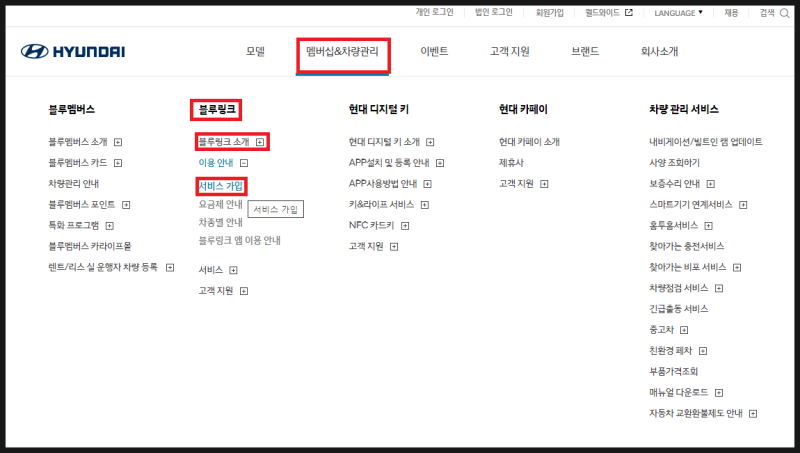800x453 pixels.
Task: Expand the 블루링크 서비스 plus icon
Action: [233, 270]
